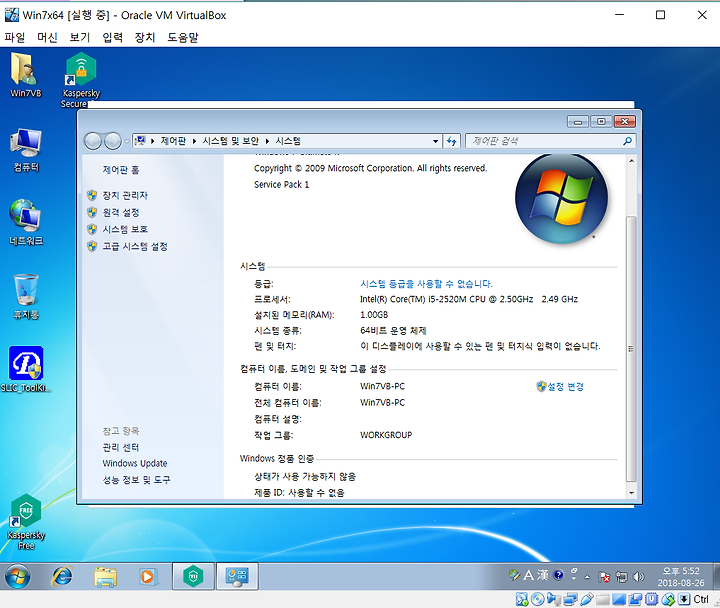Viewport: 720px width, 608px height.
Task: Open language bar options small arrow
Action: 574,578
